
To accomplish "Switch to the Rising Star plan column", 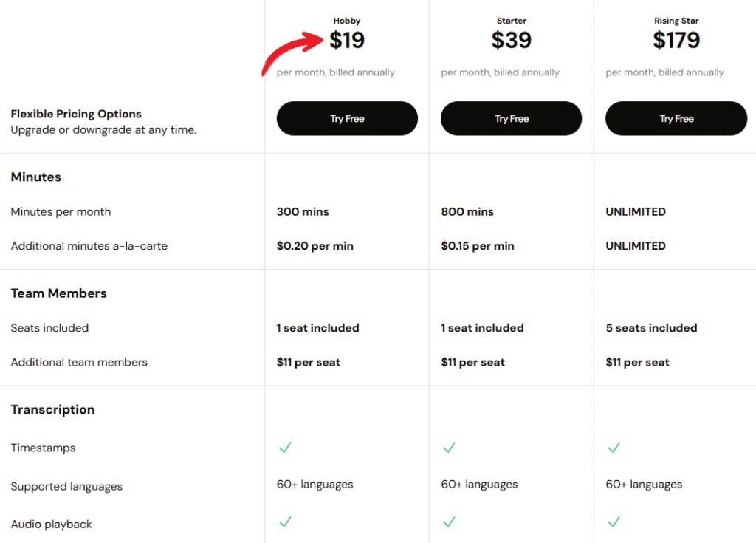I will [x=676, y=20].
